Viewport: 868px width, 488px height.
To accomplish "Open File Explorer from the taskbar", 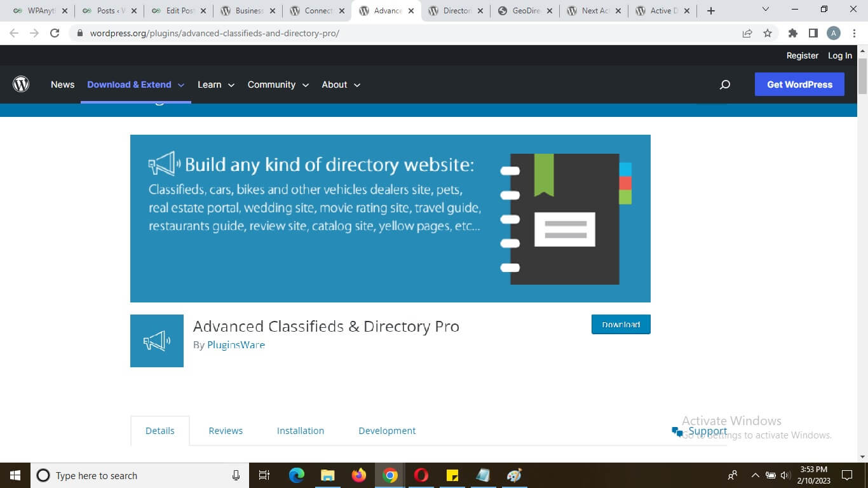I will [327, 475].
